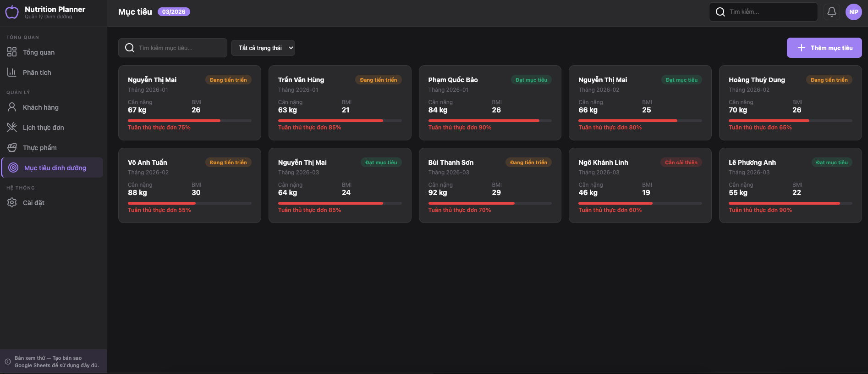The image size is (868, 374).
Task: Open the notifications bell
Action: [831, 12]
